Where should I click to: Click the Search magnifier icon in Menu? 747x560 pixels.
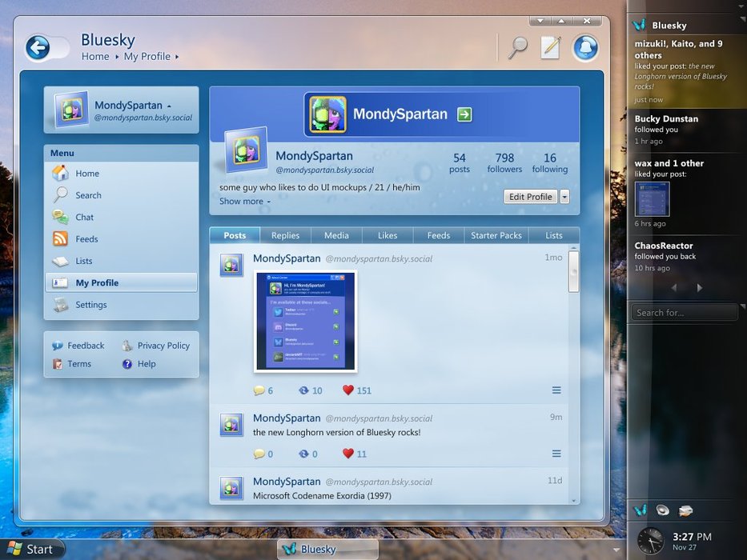pyautogui.click(x=61, y=194)
